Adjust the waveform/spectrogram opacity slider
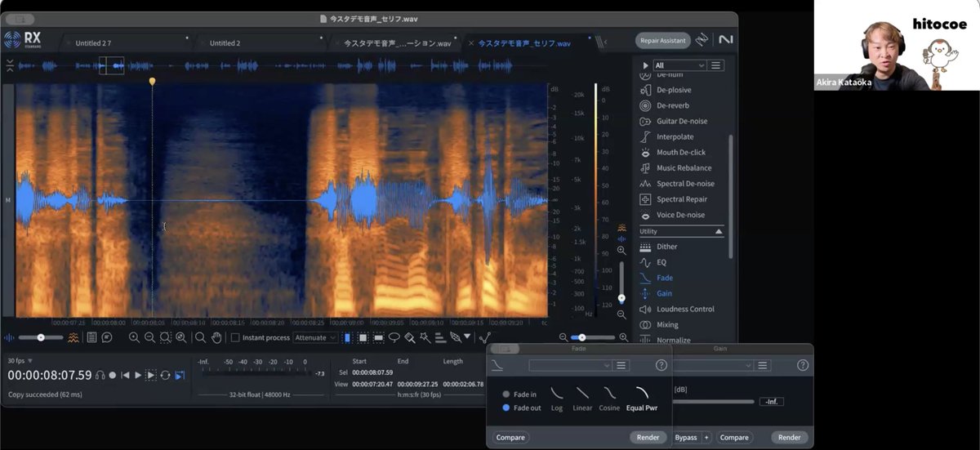The image size is (980, 450). (41, 337)
